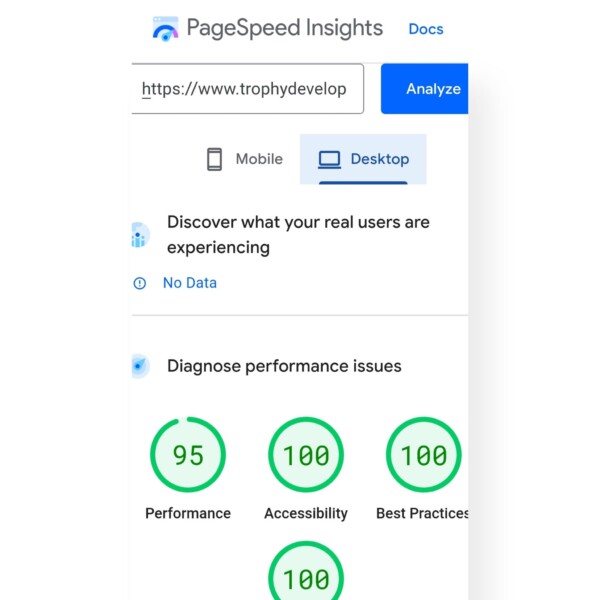Jump to Best Practices score 100 gauge
Viewport: 600px width, 600px height.
tap(424, 454)
